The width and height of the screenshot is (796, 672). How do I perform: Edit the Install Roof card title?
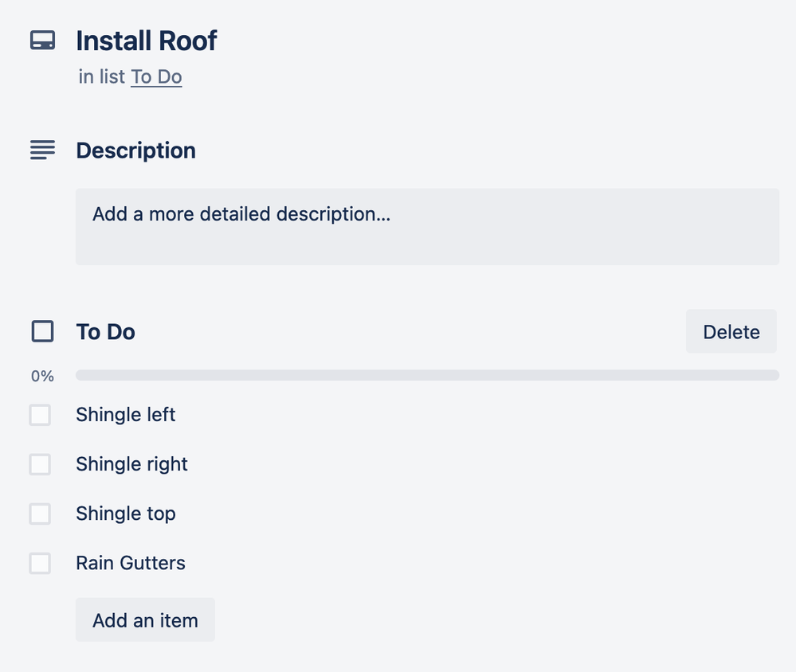(147, 41)
